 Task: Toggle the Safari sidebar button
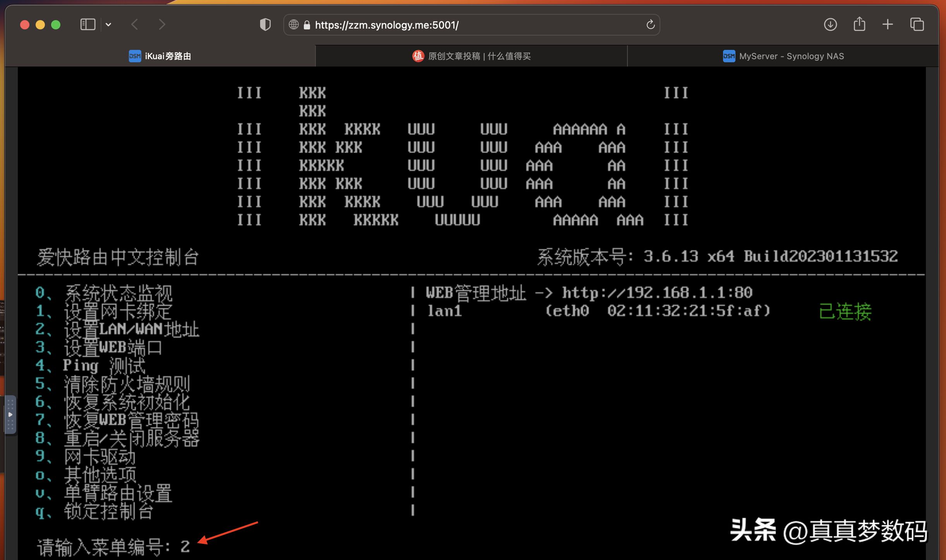tap(87, 25)
